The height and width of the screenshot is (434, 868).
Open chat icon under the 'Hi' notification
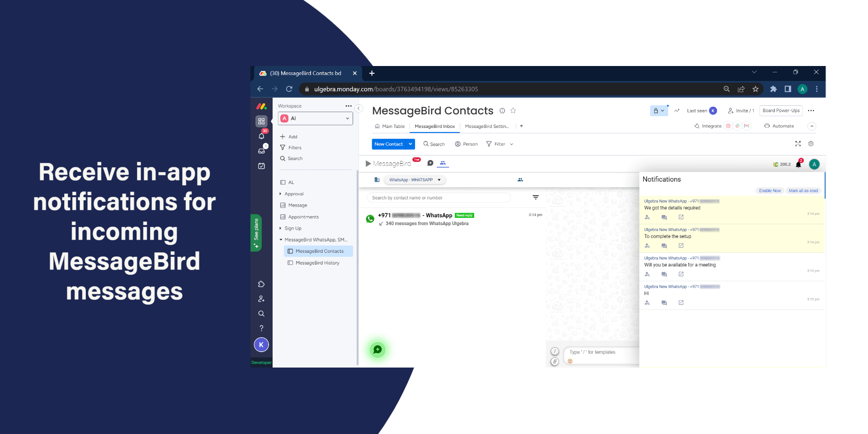point(664,303)
